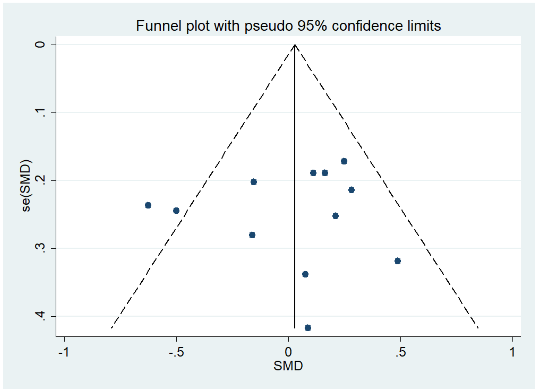Click the left-side point just above the .3 gridline
The height and width of the screenshot is (392, 538).
tap(252, 235)
